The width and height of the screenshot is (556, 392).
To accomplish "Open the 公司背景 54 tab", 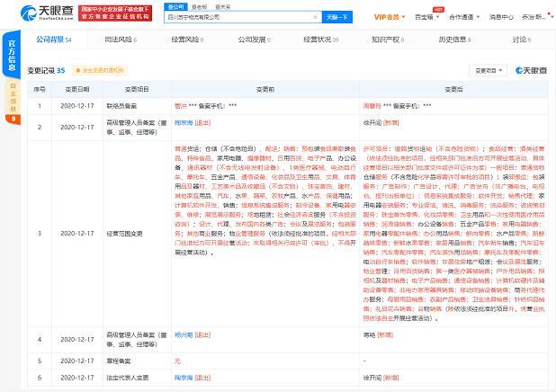I will coord(54,40).
